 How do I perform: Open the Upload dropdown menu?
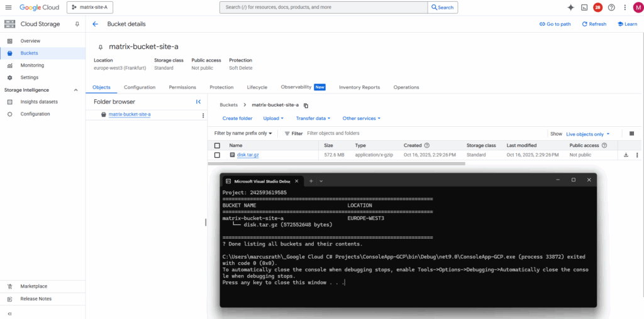tap(273, 118)
